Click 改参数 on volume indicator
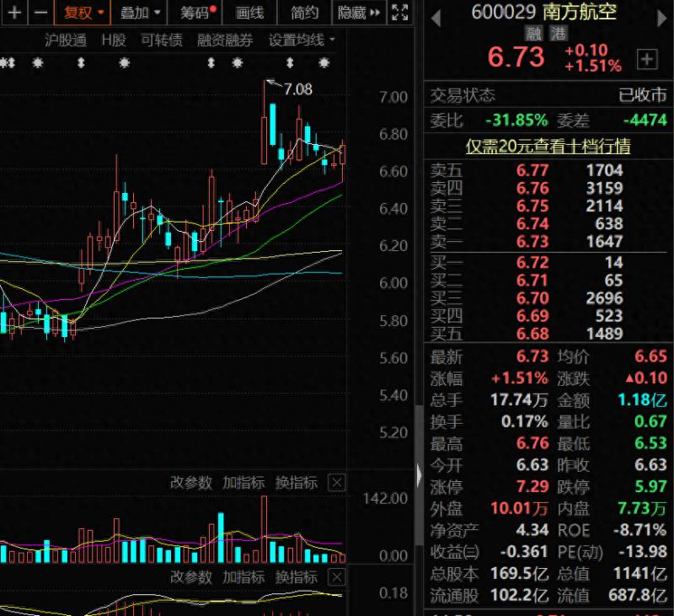The width and height of the screenshot is (674, 616). click(x=191, y=483)
